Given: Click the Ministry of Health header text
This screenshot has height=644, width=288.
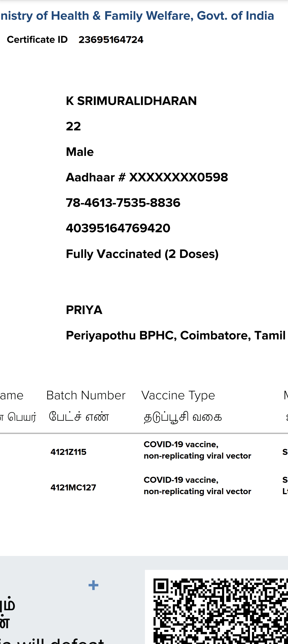Looking at the screenshot, I should coord(137,16).
